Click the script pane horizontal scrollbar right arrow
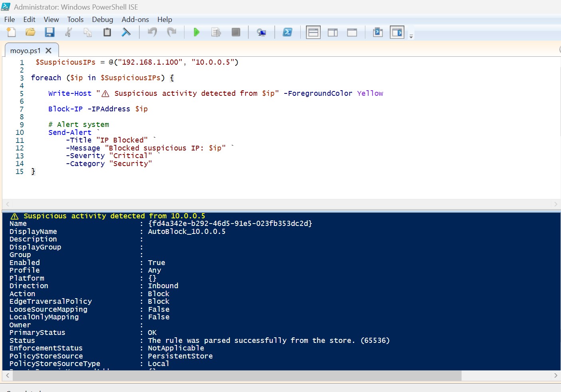561x392 pixels. (x=555, y=204)
